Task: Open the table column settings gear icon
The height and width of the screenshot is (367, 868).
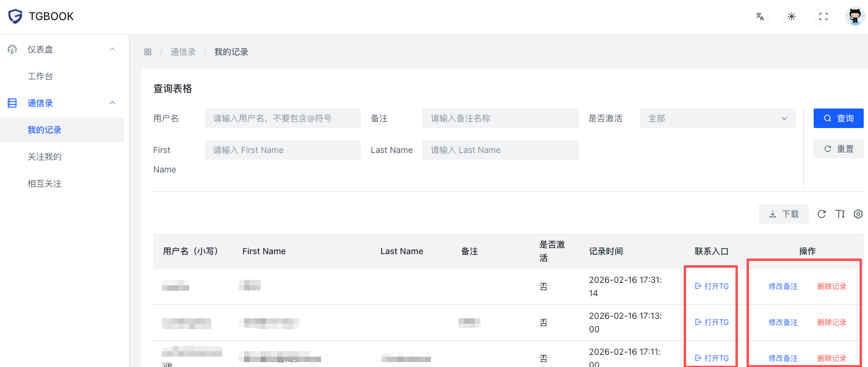Action: pyautogui.click(x=858, y=214)
